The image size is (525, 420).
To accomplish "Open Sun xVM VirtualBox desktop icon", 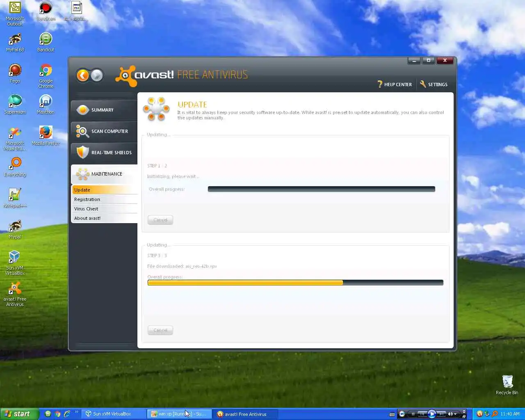I will (15, 263).
